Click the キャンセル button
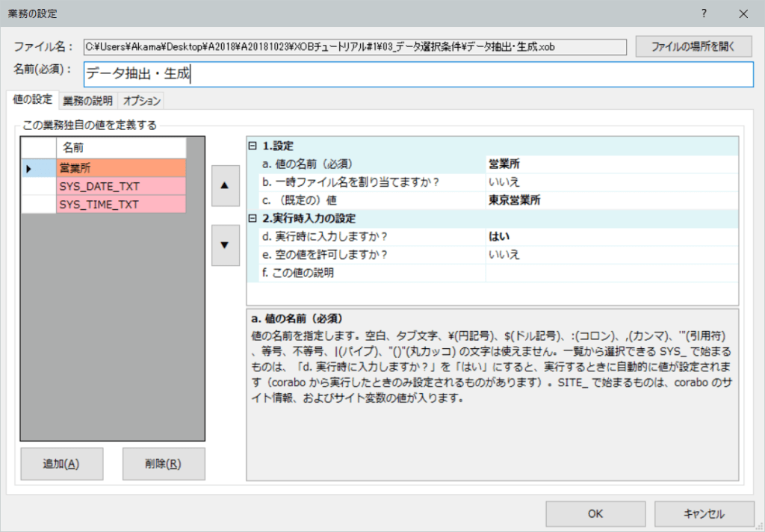The height and width of the screenshot is (532, 765). [704, 513]
